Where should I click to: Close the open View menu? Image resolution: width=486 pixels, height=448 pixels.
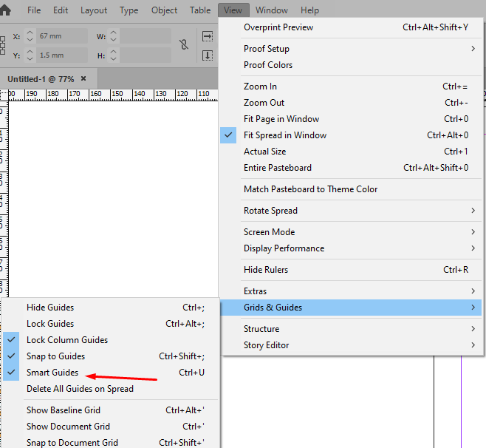click(x=233, y=10)
